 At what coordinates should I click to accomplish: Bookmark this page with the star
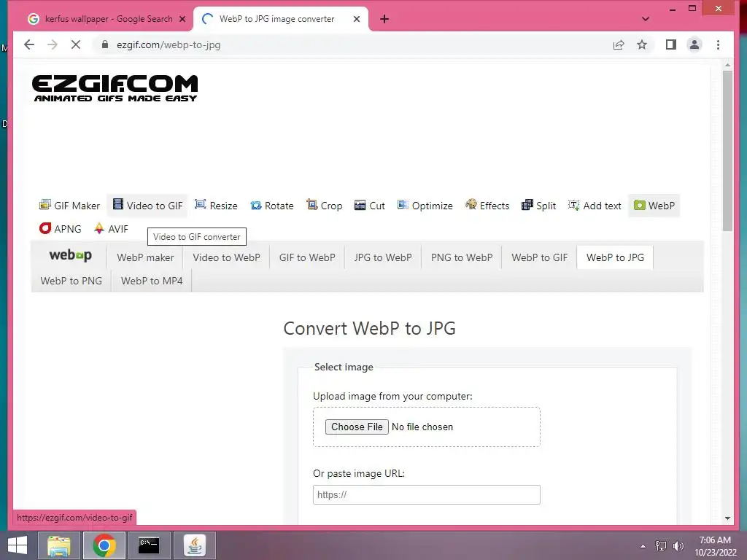coord(642,44)
